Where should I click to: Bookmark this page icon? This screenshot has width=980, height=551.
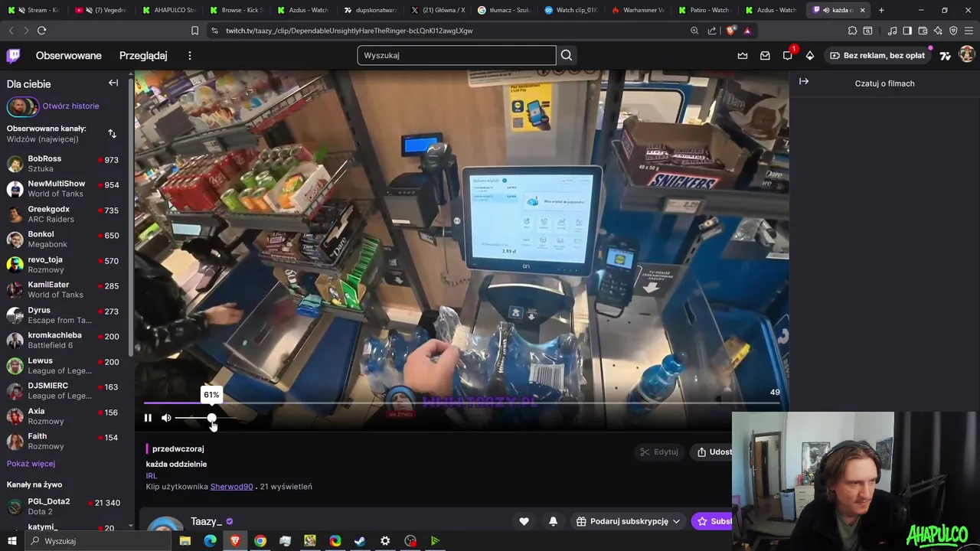[194, 31]
